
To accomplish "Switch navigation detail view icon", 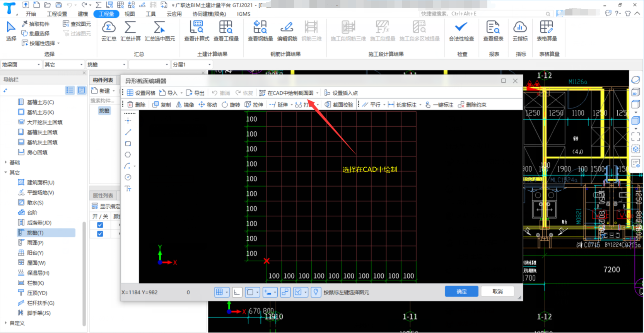I will [x=81, y=90].
